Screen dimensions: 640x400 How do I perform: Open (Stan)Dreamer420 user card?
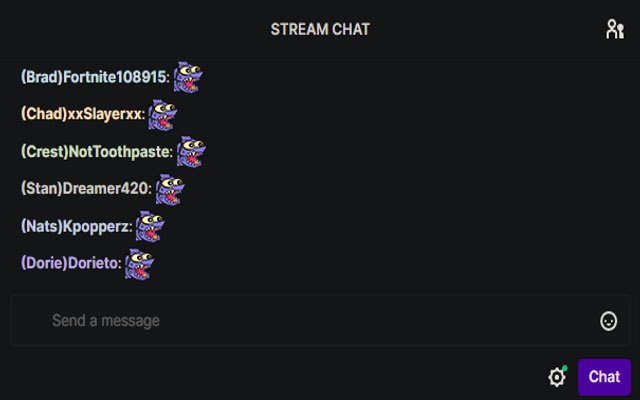[86, 189]
